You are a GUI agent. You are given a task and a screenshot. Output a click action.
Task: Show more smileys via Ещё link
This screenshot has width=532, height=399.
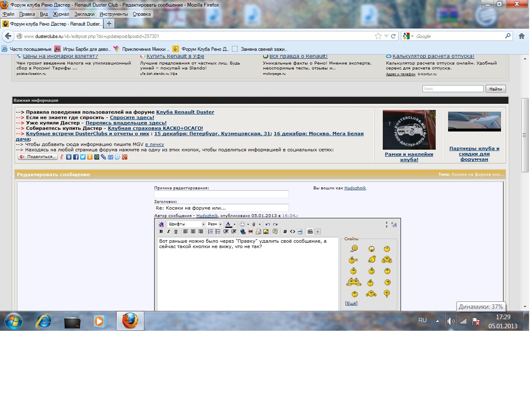tap(351, 303)
